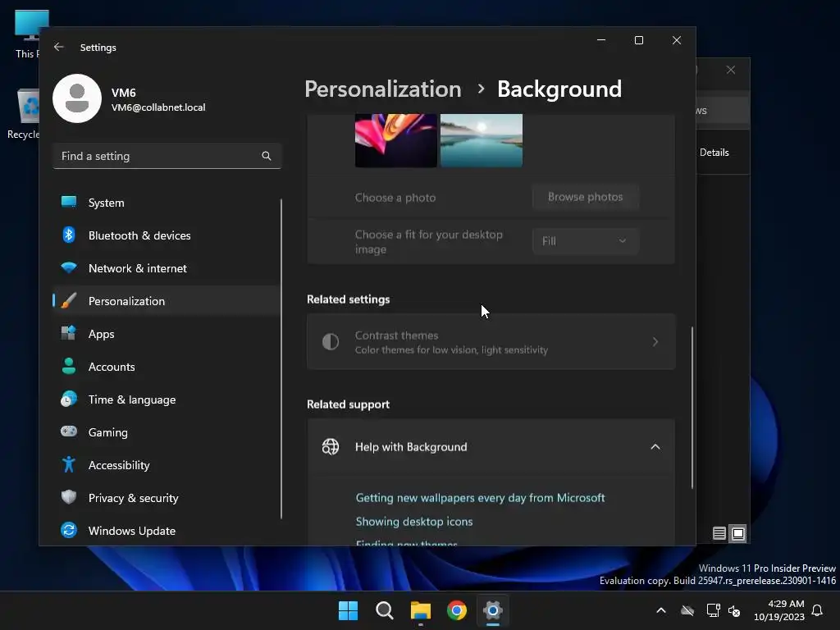840x630 pixels.
Task: Open Network & internet category
Action: tap(167, 268)
